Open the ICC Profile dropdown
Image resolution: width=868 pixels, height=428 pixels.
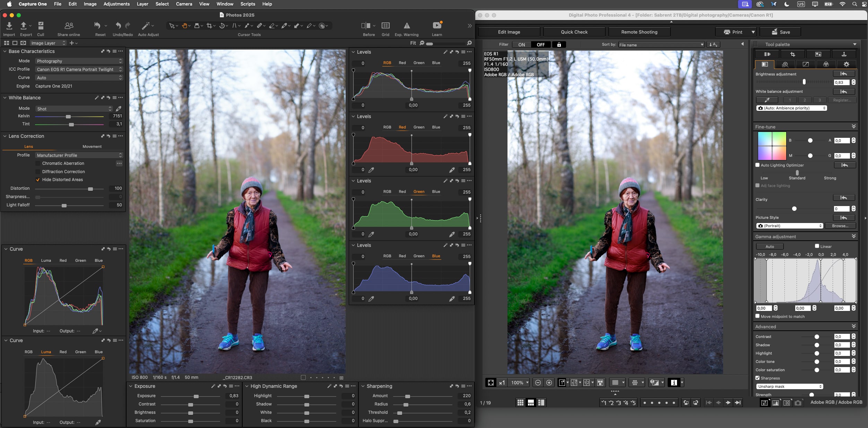click(x=79, y=69)
